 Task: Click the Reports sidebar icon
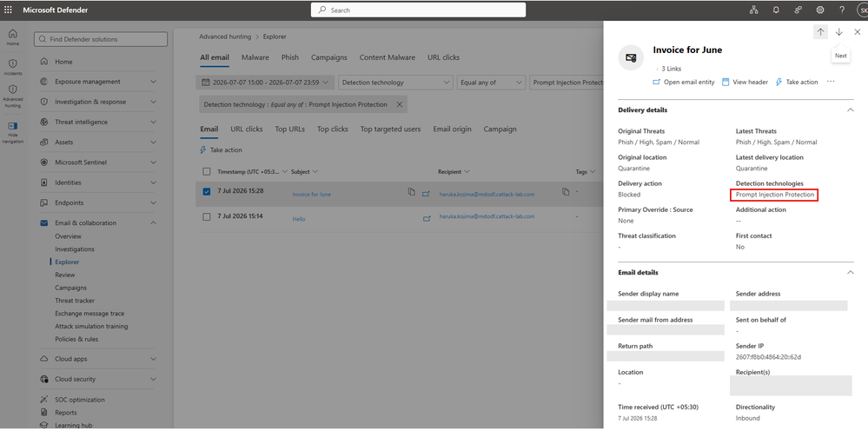pos(44,412)
